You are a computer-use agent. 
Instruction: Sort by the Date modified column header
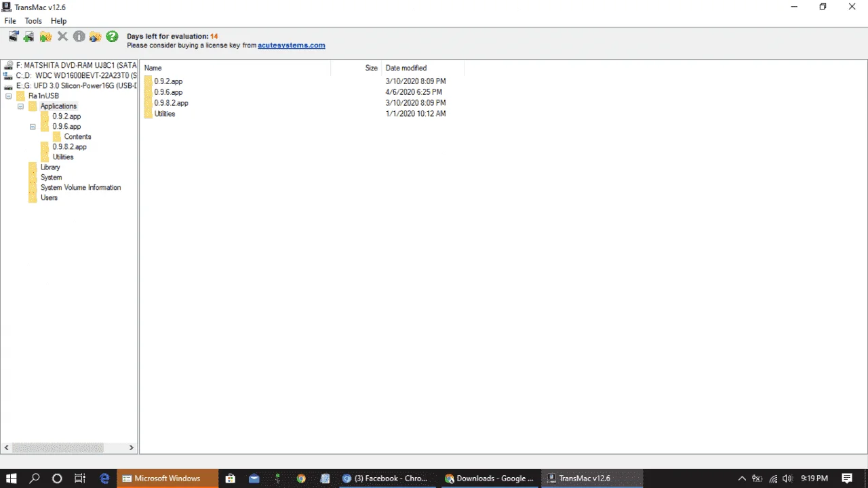[x=422, y=68]
